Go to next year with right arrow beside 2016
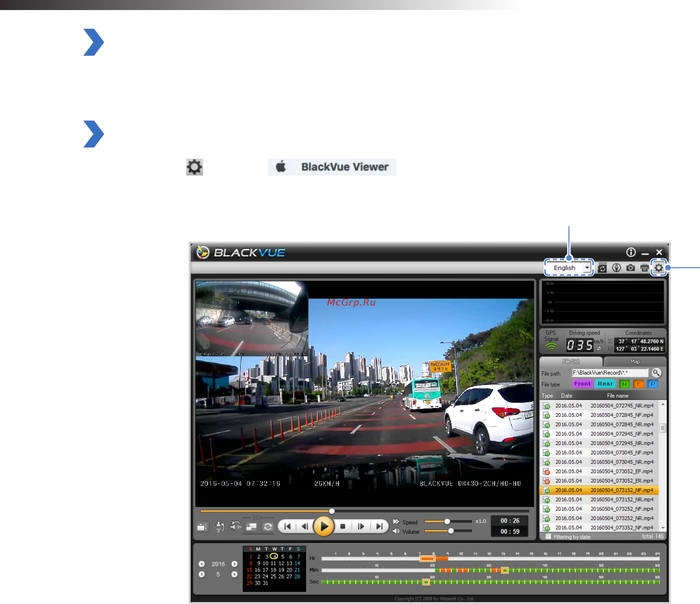 click(234, 564)
